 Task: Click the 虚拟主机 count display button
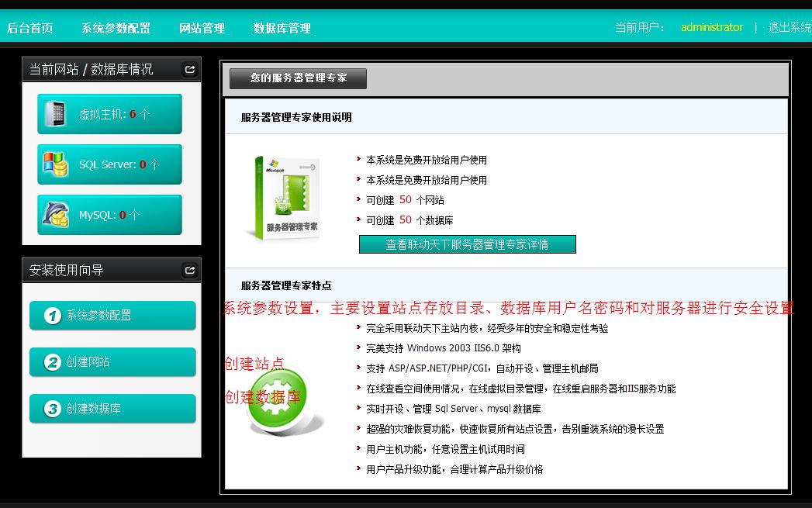(x=109, y=113)
